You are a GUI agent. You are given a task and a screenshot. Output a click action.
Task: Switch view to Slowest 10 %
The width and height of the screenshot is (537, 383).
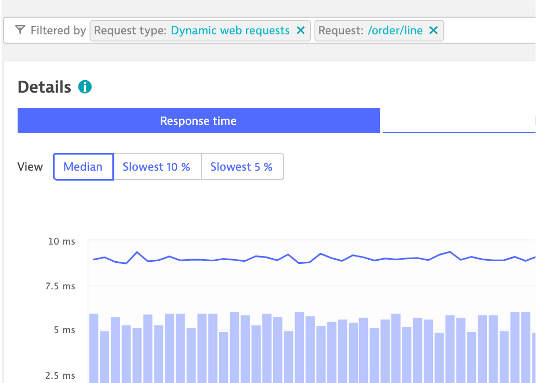[x=157, y=167]
